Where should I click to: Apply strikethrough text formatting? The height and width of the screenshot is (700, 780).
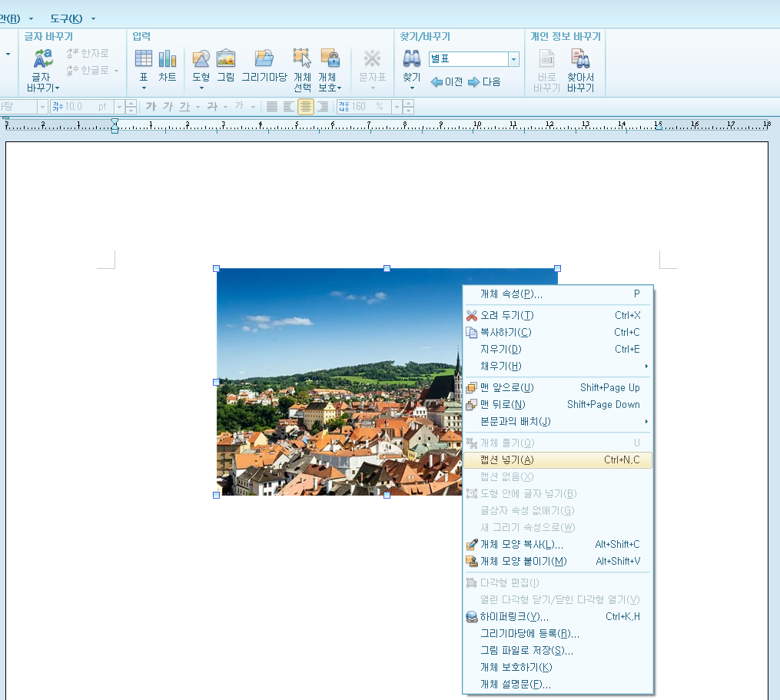coord(212,107)
